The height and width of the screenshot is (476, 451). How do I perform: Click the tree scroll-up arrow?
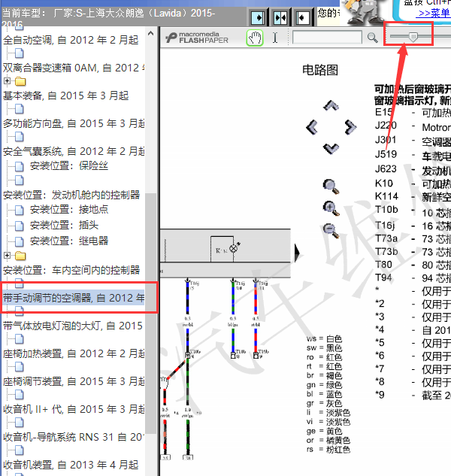pyautogui.click(x=150, y=33)
